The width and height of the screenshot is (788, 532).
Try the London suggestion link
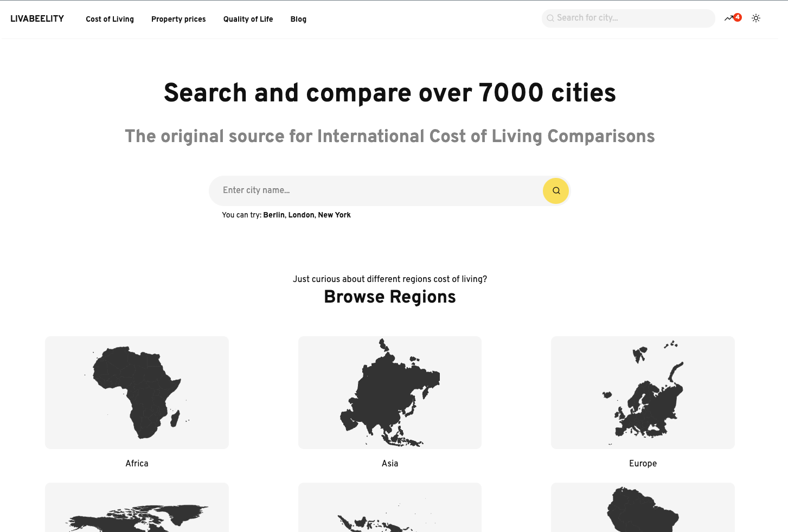[301, 215]
